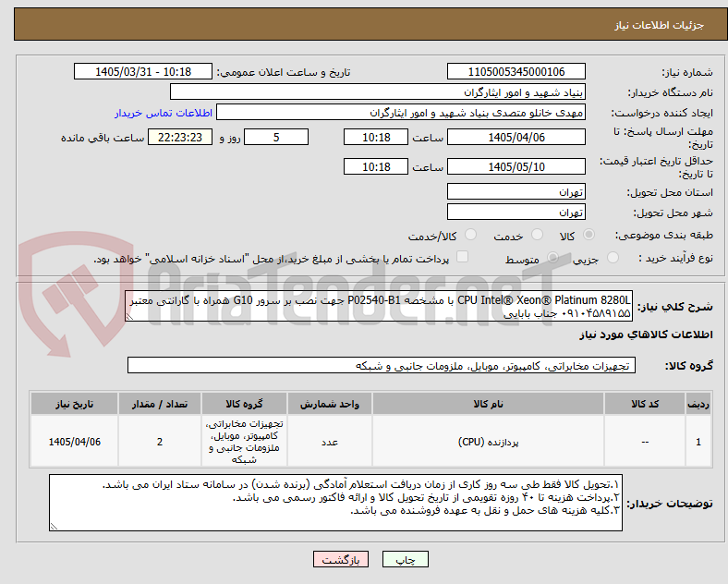Image resolution: width=728 pixels, height=584 pixels.
Task: Click the request creator field مهدی خانلو
Action: [401, 113]
